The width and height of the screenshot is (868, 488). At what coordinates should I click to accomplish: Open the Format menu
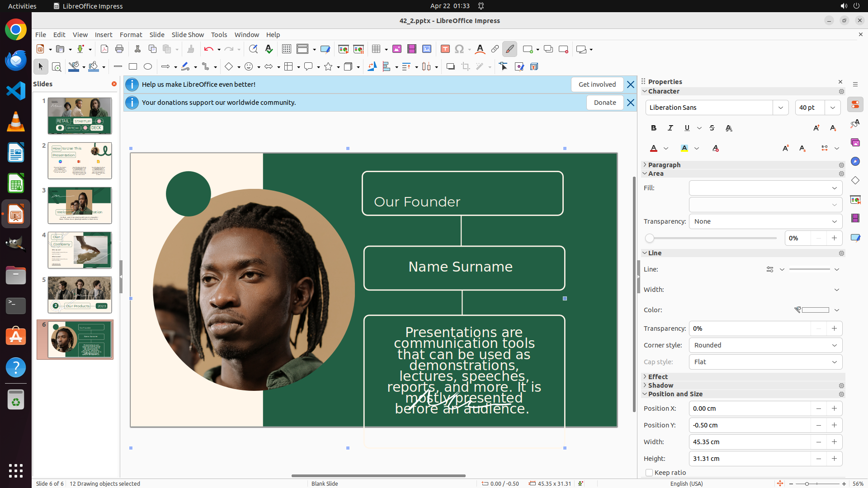131,35
